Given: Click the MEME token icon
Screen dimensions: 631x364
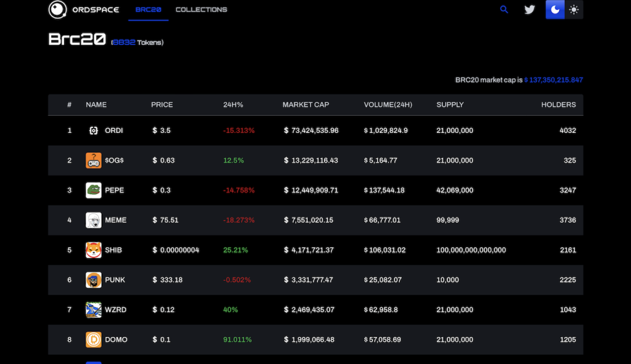Looking at the screenshot, I should (x=94, y=220).
